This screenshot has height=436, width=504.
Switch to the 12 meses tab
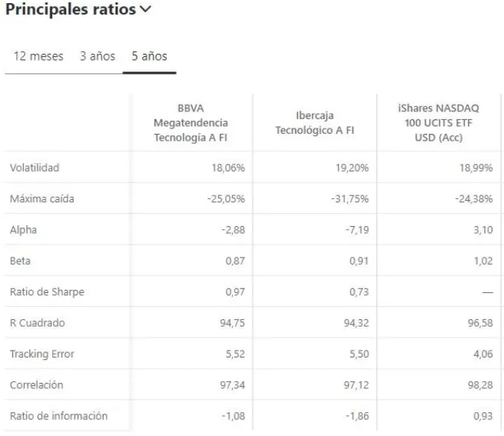click(x=38, y=56)
